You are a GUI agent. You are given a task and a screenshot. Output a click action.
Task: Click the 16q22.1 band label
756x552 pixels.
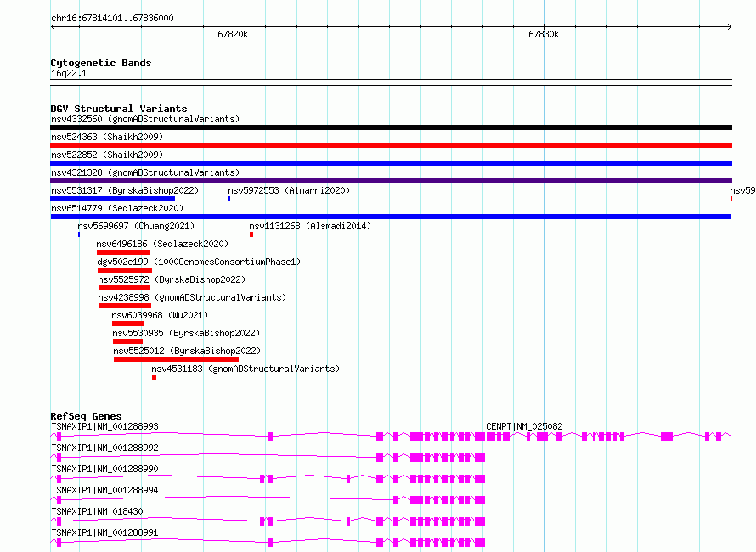pos(69,73)
